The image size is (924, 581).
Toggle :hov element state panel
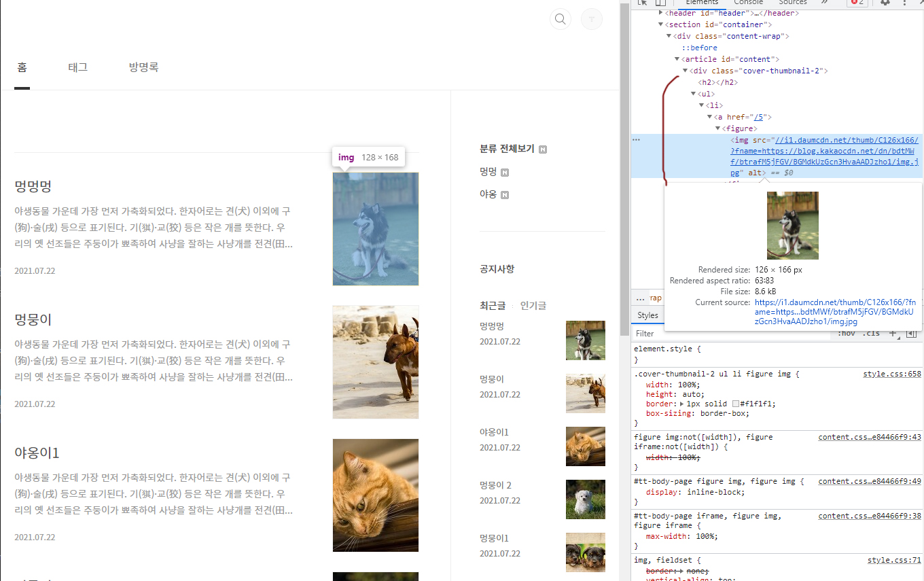point(847,334)
